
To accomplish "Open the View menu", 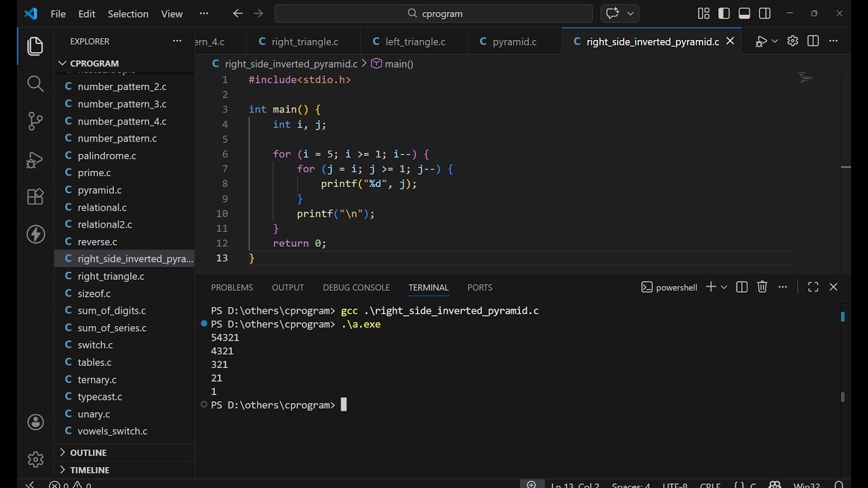I will [x=172, y=14].
